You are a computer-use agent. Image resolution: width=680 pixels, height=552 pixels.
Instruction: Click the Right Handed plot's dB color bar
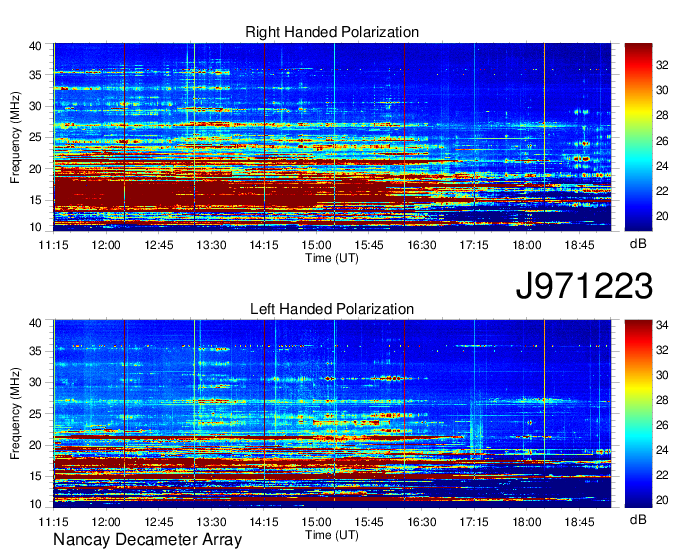click(638, 137)
